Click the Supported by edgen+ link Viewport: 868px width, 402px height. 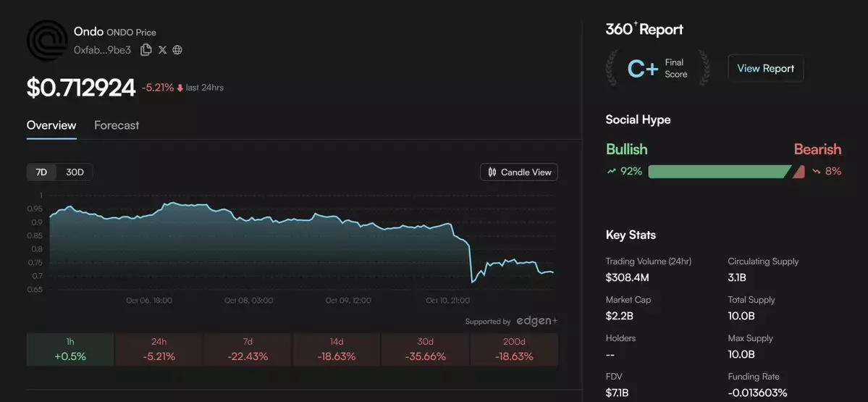tap(512, 321)
